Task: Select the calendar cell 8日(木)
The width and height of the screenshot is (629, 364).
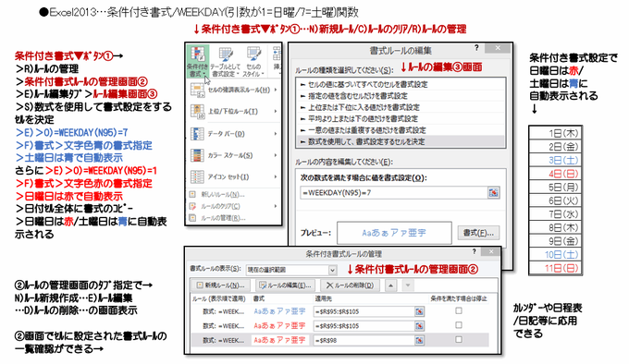Action: point(556,227)
